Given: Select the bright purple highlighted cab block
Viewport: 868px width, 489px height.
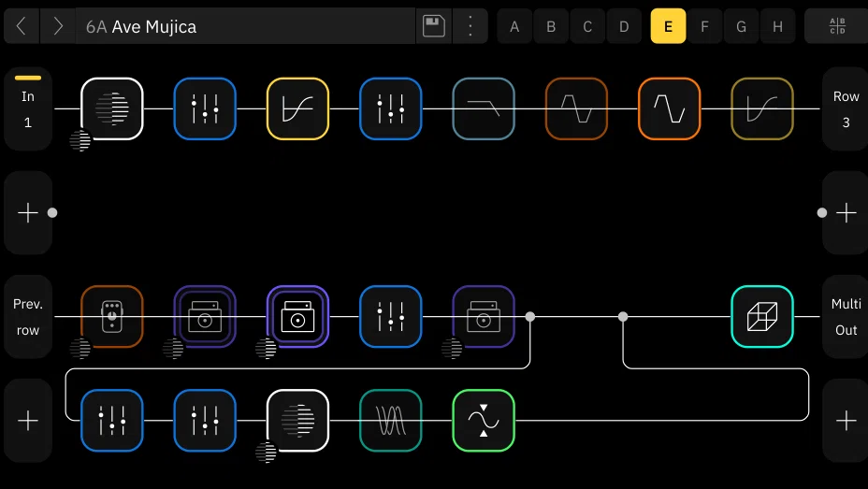Looking at the screenshot, I should pos(297,317).
